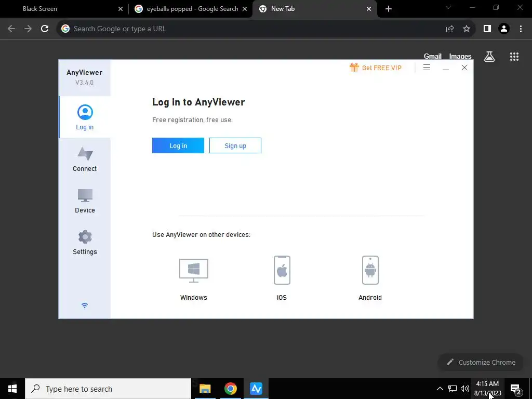Switch to the Black Screen tab
The height and width of the screenshot is (399, 532).
64,9
